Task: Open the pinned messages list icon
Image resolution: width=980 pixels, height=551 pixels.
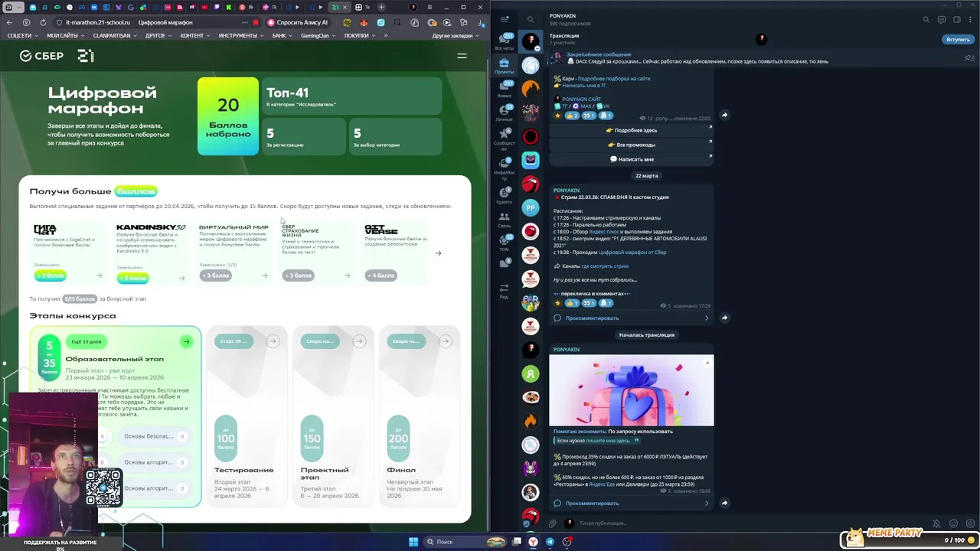Action: pos(969,58)
